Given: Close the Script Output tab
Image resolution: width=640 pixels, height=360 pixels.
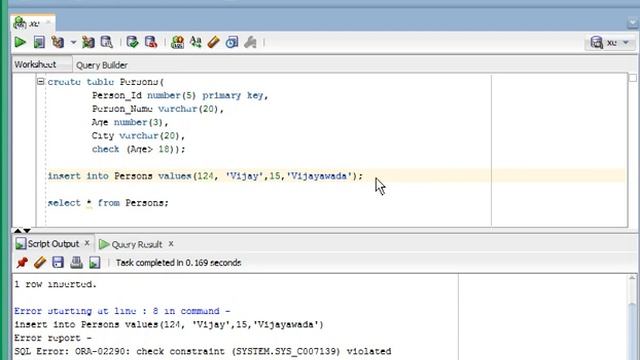Looking at the screenshot, I should tap(87, 243).
